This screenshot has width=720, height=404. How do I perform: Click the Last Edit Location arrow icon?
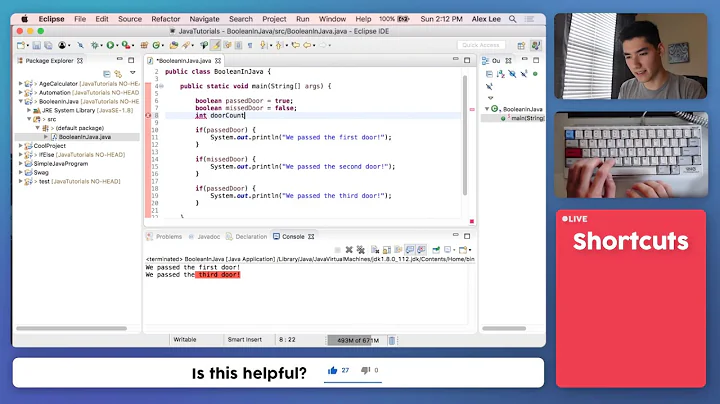296,45
